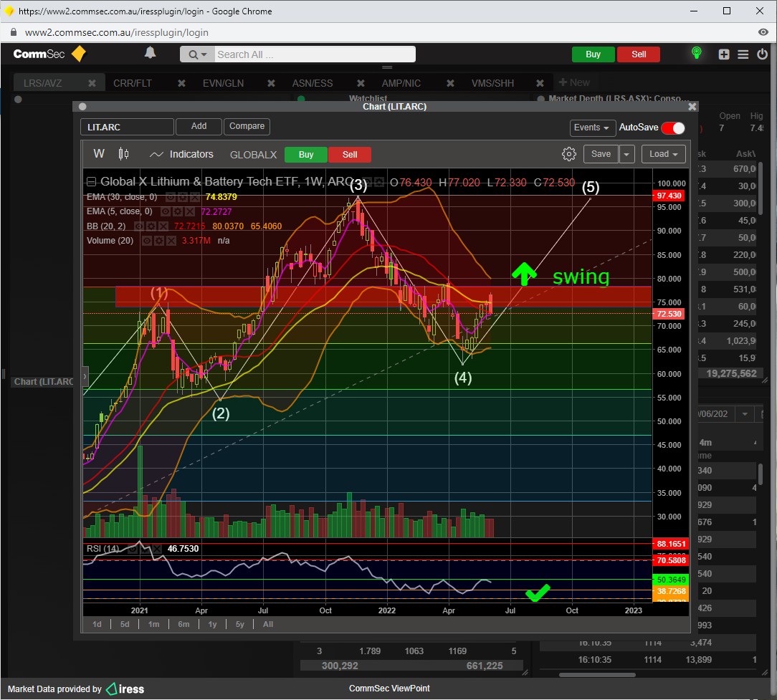Image resolution: width=777 pixels, height=700 pixels.
Task: Hide the EMA (30, close, 0) indicator
Action: (x=171, y=197)
